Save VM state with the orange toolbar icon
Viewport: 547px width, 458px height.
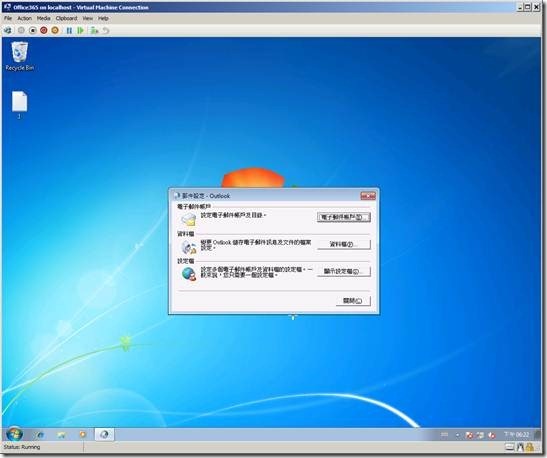tap(55, 31)
